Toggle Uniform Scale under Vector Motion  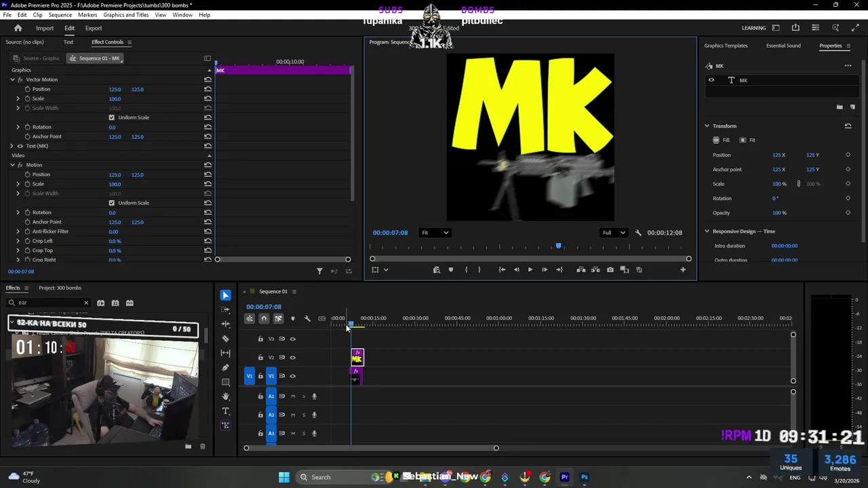pos(112,117)
